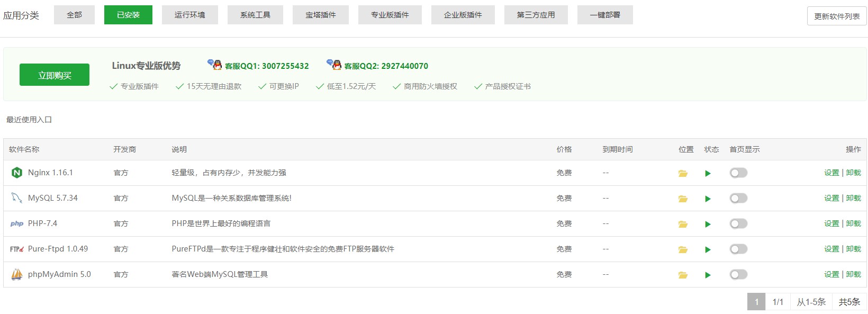
Task: Click 卸载 for Pure-Ftpd 1.0.49
Action: [853, 249]
